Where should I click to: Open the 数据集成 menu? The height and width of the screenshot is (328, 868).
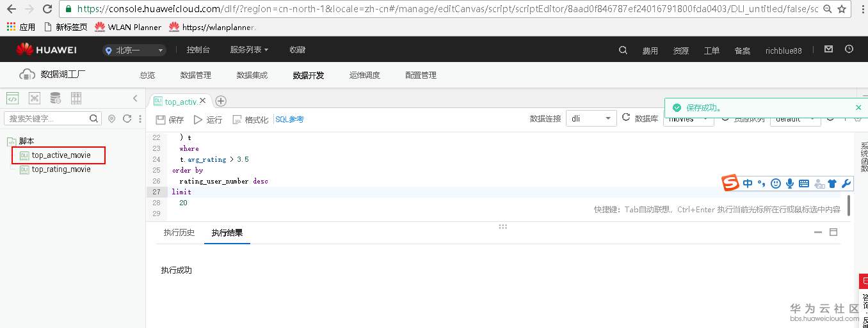[252, 75]
